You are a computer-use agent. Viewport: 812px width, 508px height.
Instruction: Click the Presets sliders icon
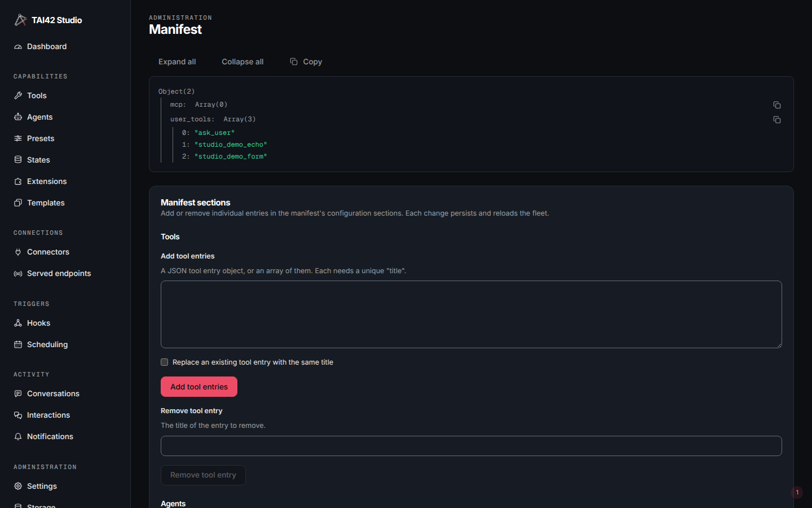tap(18, 139)
